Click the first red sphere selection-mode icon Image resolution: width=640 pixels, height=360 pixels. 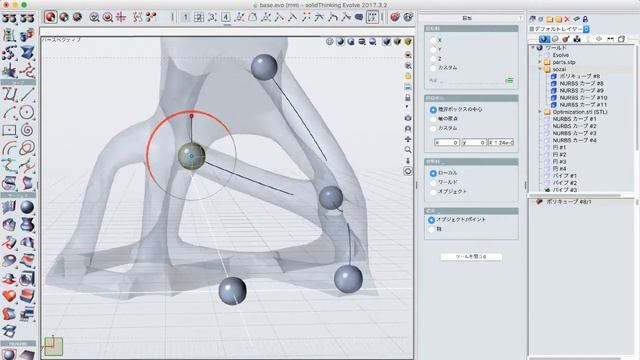[51, 17]
